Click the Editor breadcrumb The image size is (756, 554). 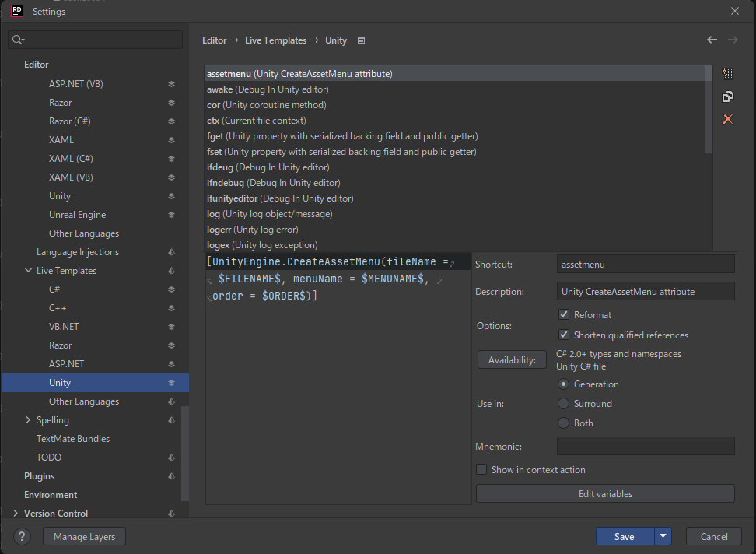tap(214, 40)
